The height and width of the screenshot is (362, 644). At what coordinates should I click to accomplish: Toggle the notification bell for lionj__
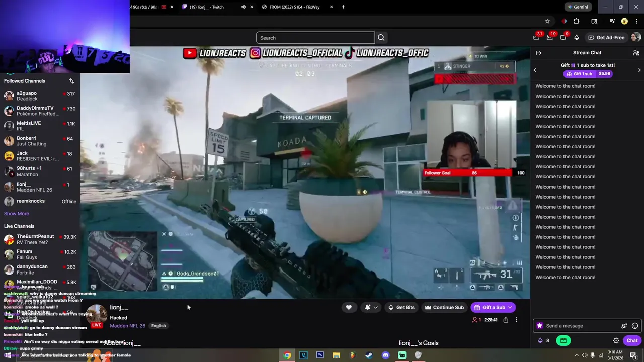[x=371, y=307]
